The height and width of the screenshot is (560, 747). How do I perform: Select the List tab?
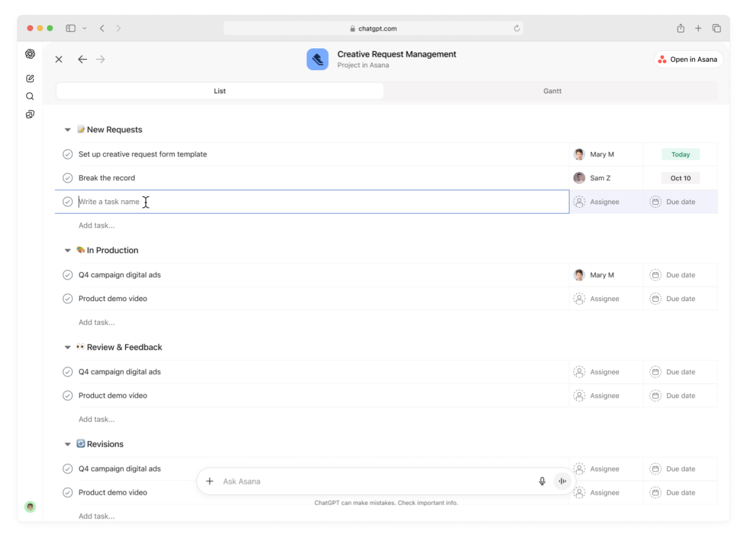(x=220, y=91)
